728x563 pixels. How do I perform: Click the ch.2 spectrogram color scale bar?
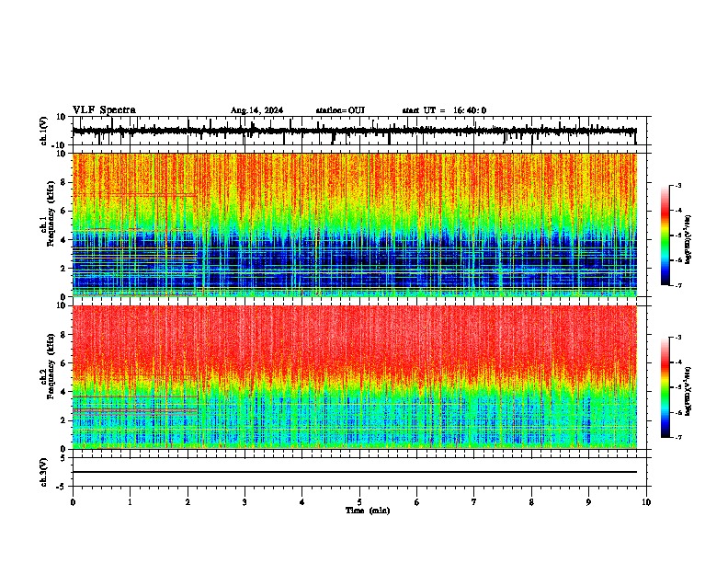click(665, 387)
